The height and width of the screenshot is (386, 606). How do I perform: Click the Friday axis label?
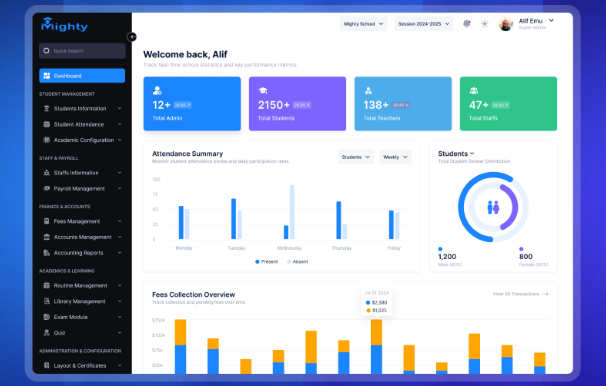(x=394, y=248)
